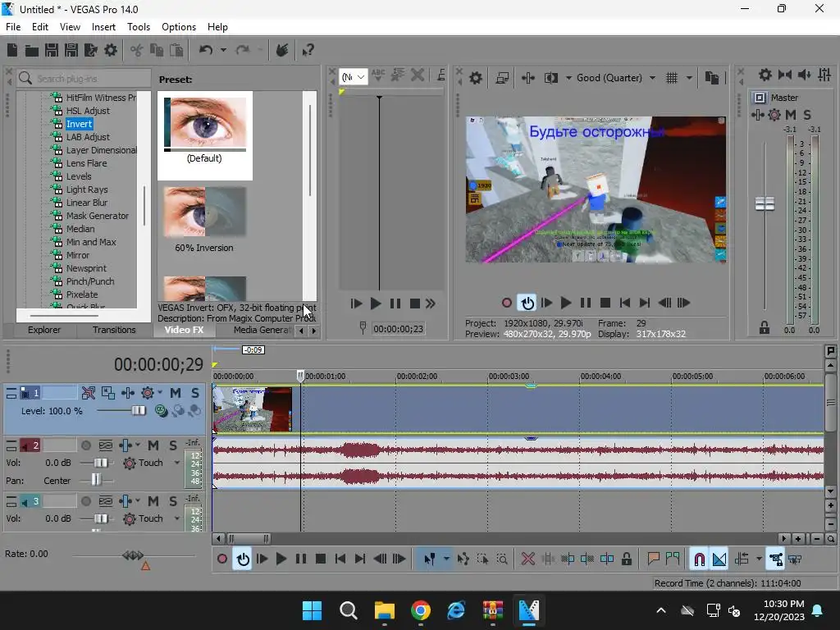Open the trimmer media history dropdown

354,77
